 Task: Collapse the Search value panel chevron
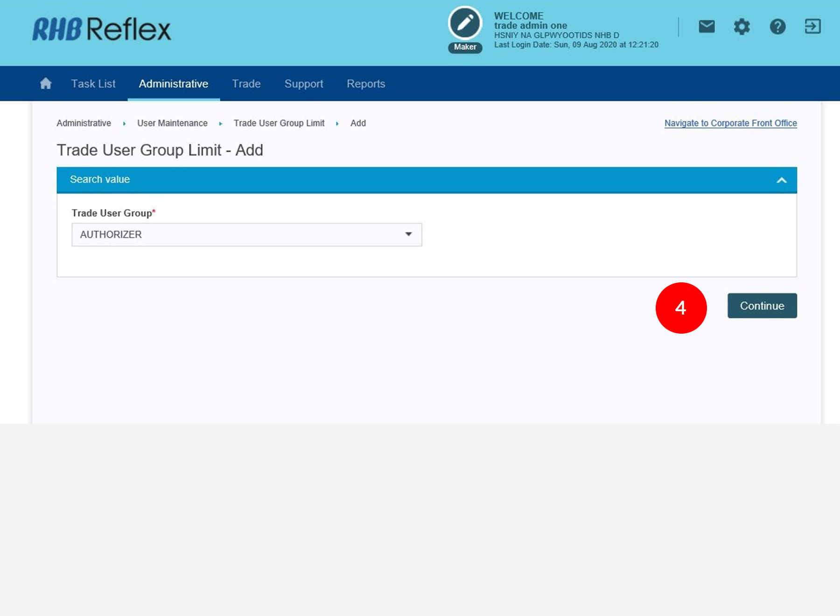click(782, 180)
